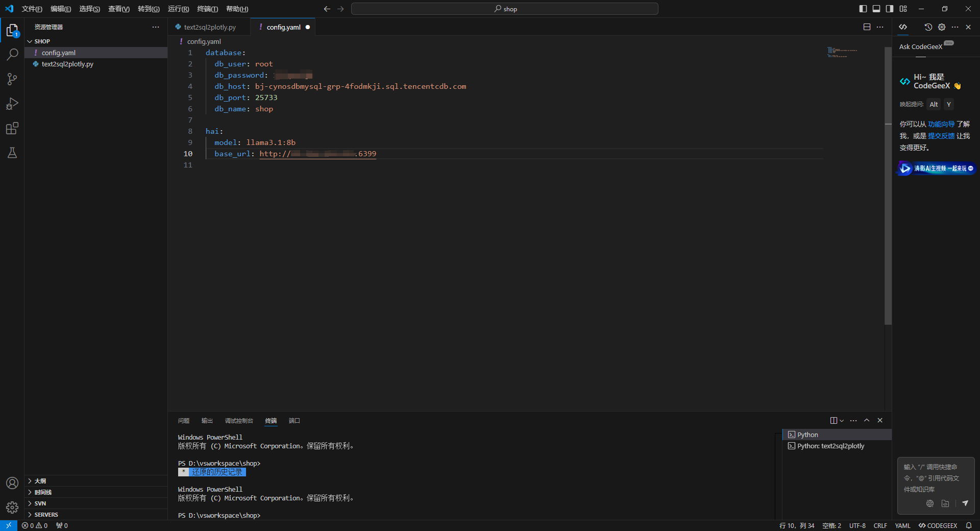Switch to 调试控制台 debug console tab

239,421
